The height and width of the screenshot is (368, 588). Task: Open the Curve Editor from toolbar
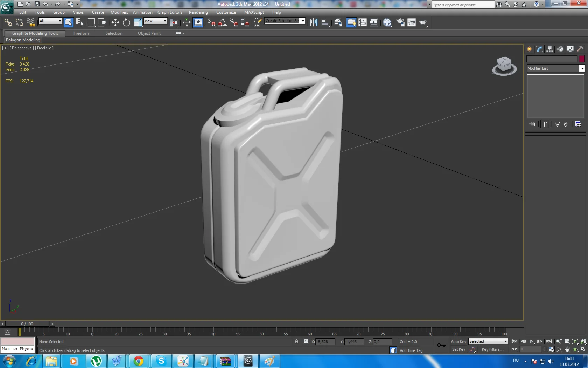point(363,22)
